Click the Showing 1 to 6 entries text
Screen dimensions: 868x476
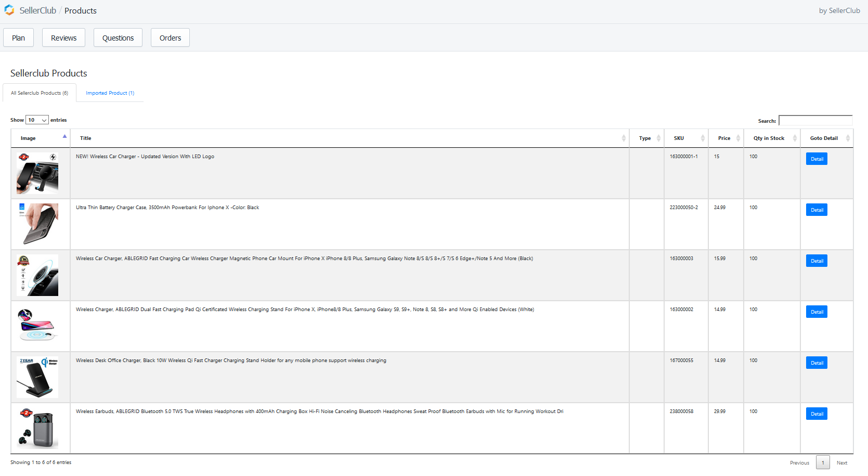coord(41,462)
